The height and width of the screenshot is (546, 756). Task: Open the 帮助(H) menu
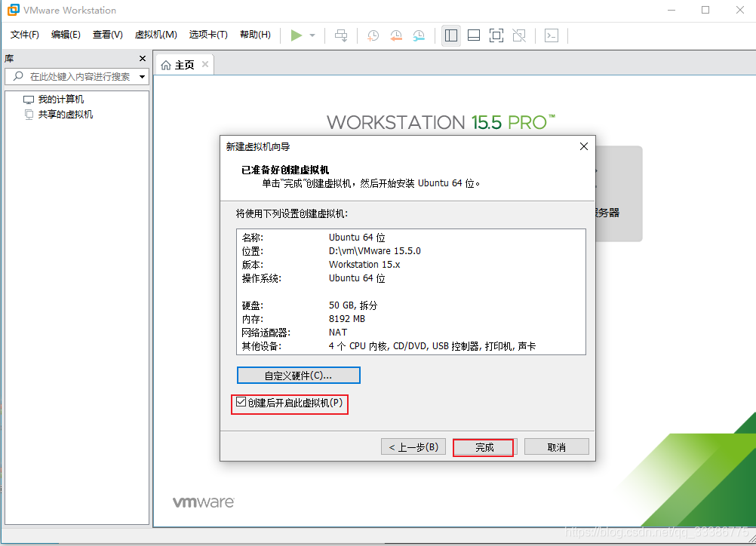pos(255,35)
